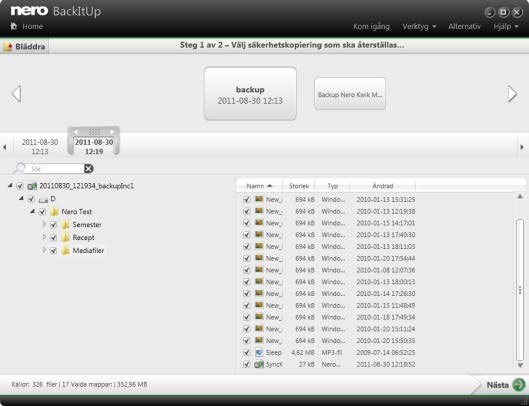The image size is (529, 406).
Task: Uncheck file dated 2010-01-13 15:31:25
Action: (x=247, y=199)
